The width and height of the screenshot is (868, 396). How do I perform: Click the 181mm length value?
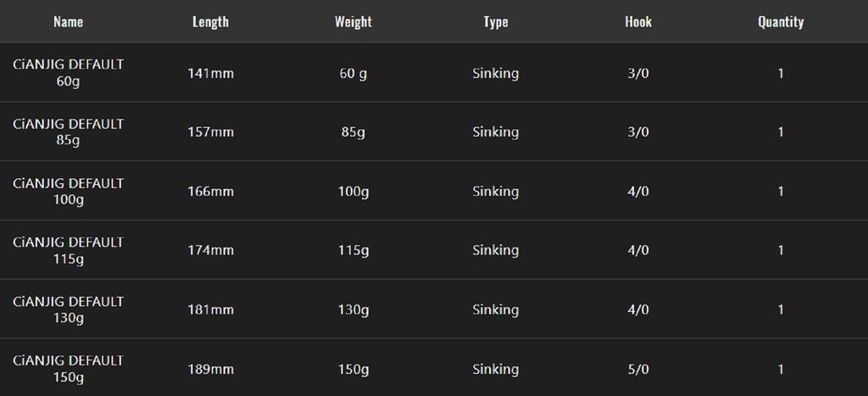pos(210,310)
